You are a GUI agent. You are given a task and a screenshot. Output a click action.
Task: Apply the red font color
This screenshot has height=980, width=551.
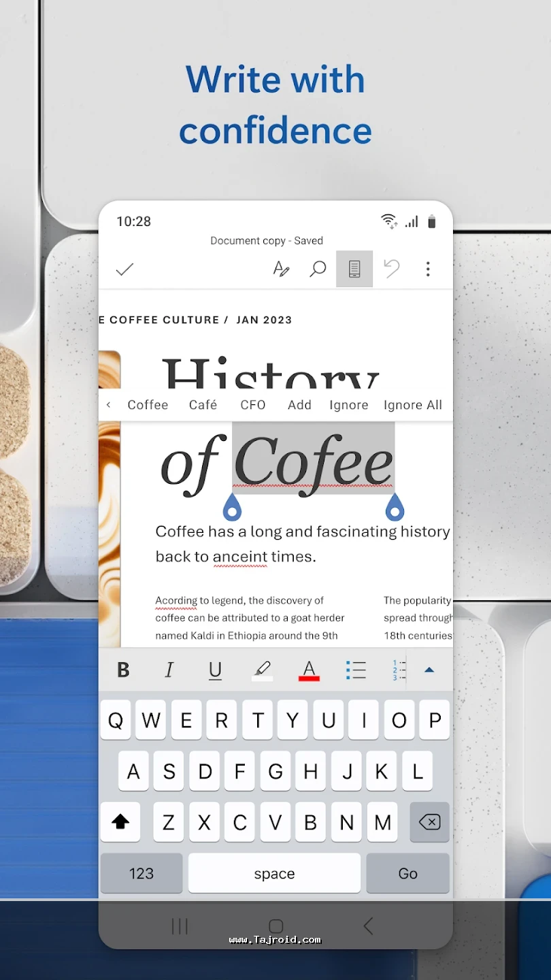point(309,670)
